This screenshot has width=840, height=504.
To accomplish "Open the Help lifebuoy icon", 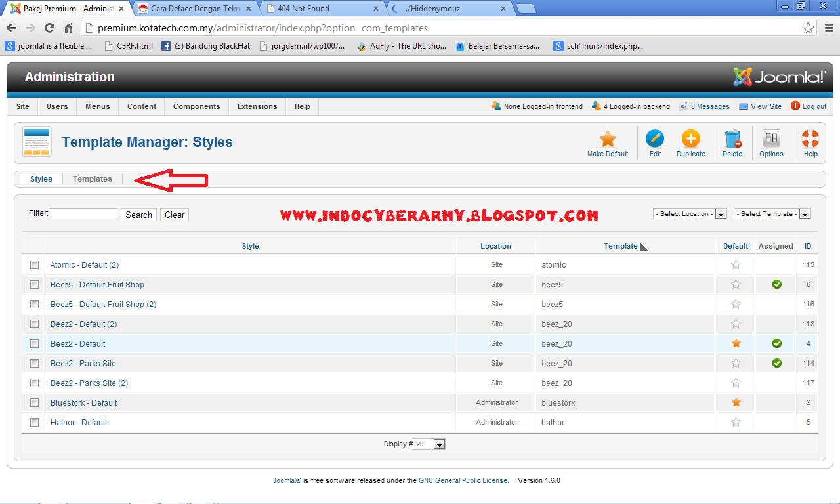I will pyautogui.click(x=810, y=138).
